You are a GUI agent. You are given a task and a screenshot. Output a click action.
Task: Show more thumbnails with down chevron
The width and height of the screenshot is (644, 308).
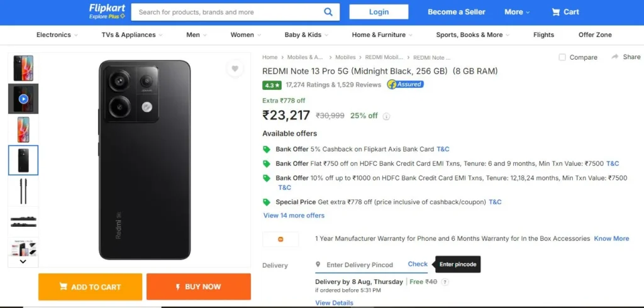coord(23,261)
